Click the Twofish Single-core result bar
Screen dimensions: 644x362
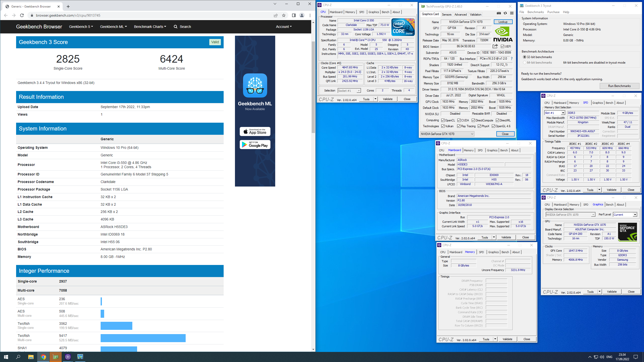coord(116,326)
